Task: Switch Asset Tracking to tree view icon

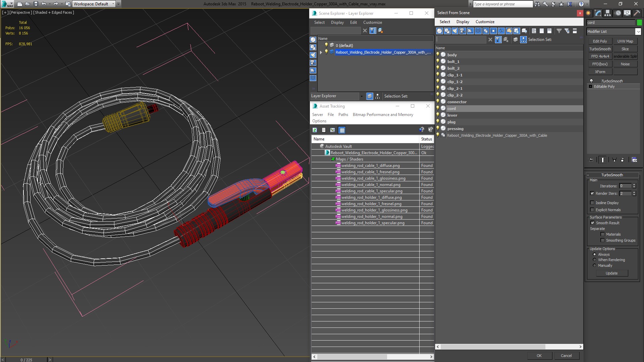Action: [332, 130]
